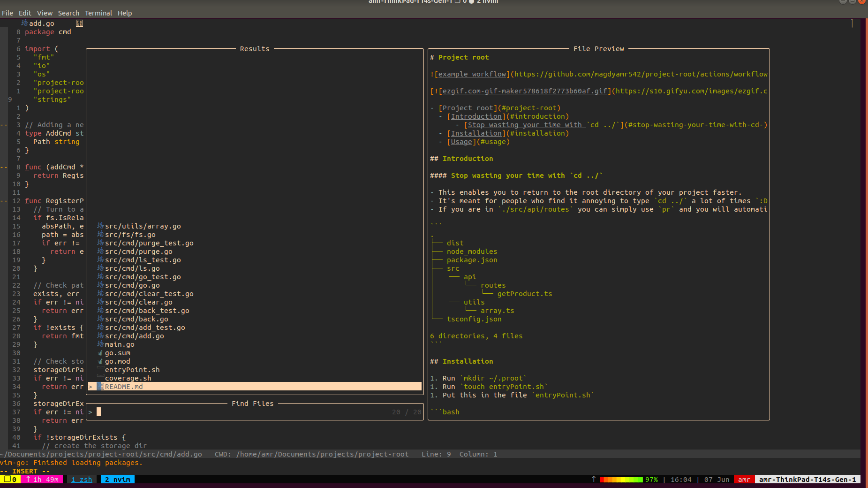Follow the Stop wasting your time link
This screenshot has width=868, height=488.
544,125
